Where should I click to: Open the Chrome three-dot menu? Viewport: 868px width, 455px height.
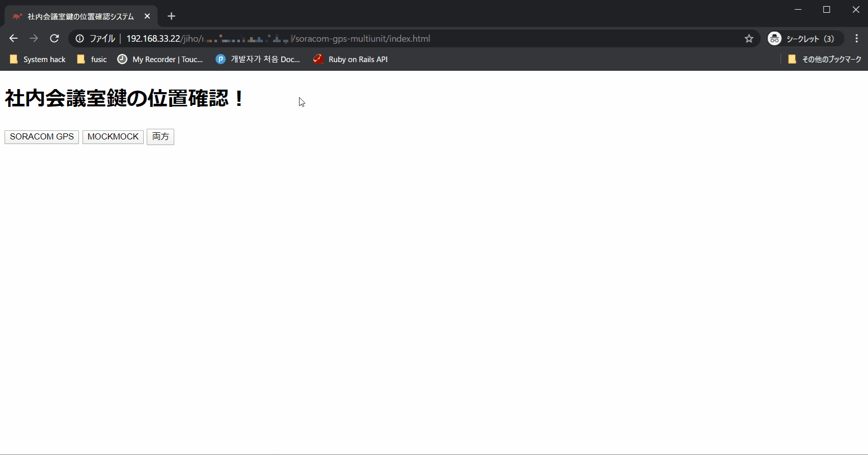tap(857, 39)
